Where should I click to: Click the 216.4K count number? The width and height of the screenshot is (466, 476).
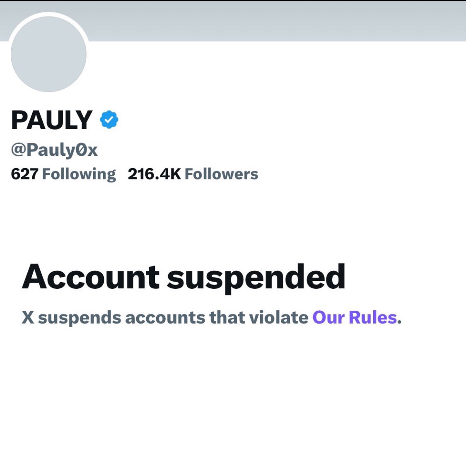(x=154, y=174)
